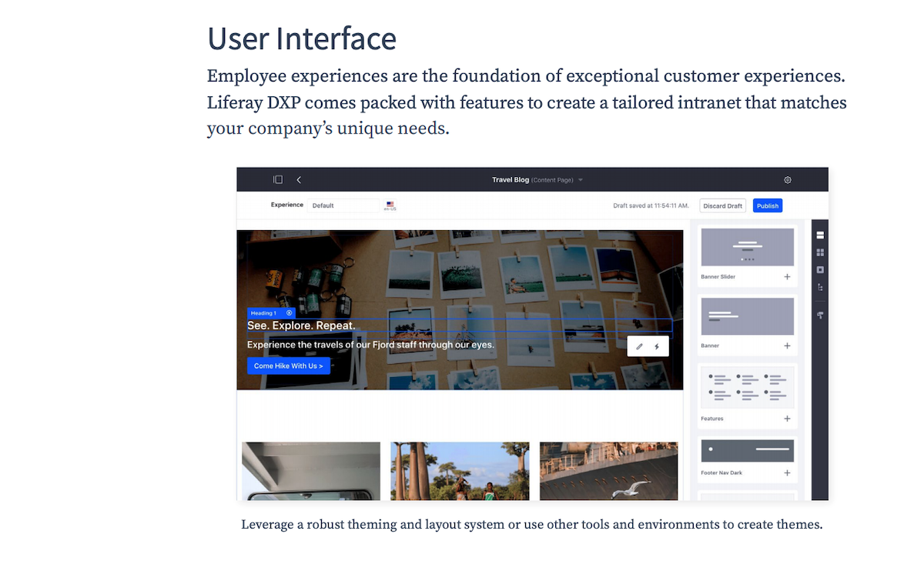The width and height of the screenshot is (924, 561).
Task: Toggle the product menu sidebar icon
Action: pos(278,180)
